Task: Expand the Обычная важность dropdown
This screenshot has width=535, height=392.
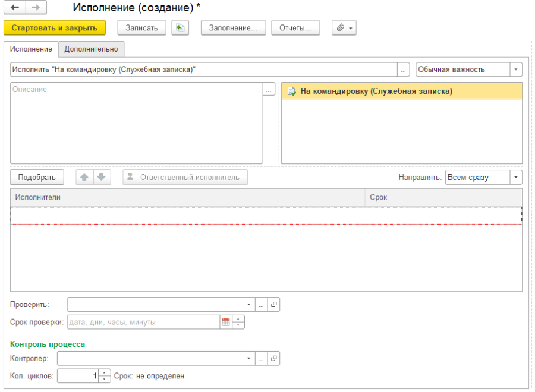Action: 515,69
